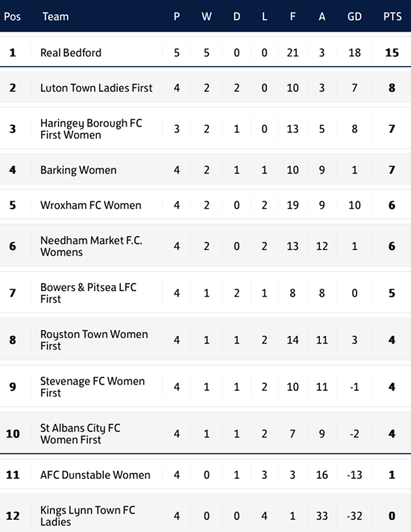Click the PTS column header

click(392, 16)
